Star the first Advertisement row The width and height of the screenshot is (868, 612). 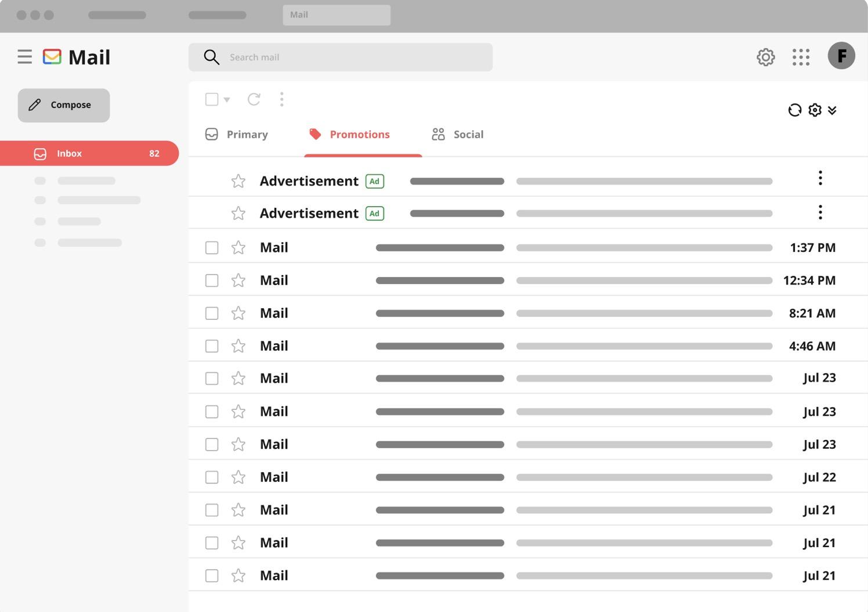click(238, 181)
